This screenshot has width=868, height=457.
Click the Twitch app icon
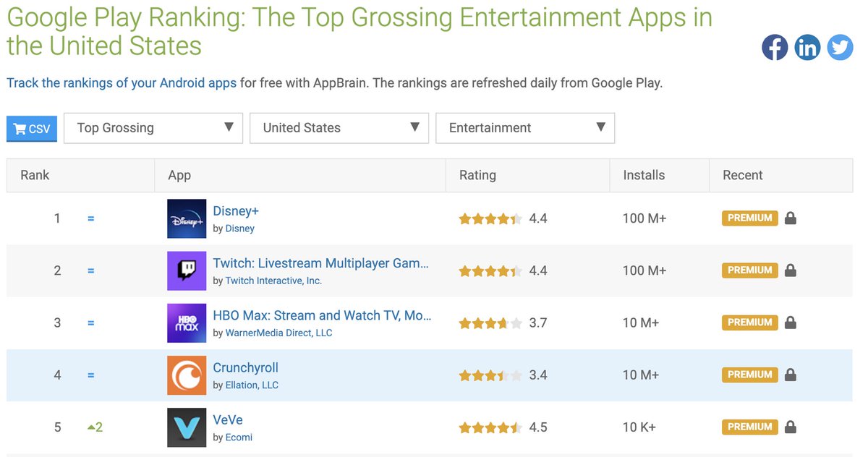pyautogui.click(x=187, y=270)
